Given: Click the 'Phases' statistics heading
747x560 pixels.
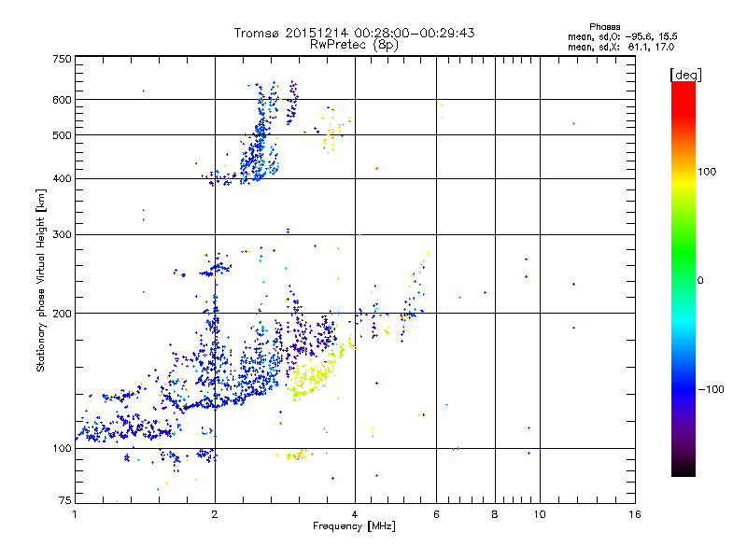Looking at the screenshot, I should click(x=604, y=27).
